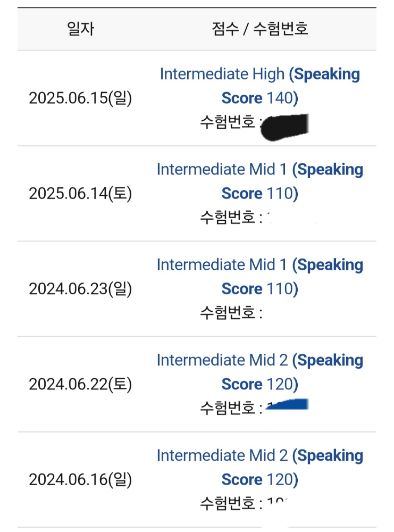Open the Intermediate Mid 1 result dated 2024.06.23

coord(259,277)
